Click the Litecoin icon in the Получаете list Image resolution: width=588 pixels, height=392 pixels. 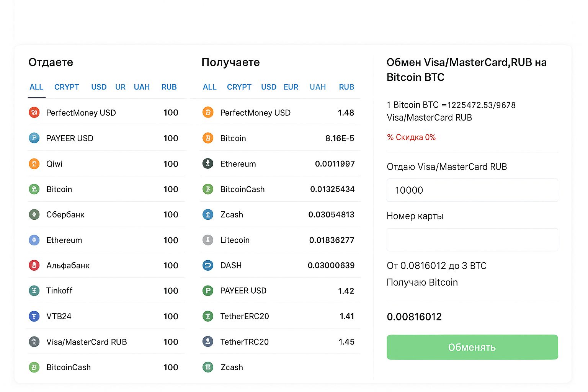[208, 240]
